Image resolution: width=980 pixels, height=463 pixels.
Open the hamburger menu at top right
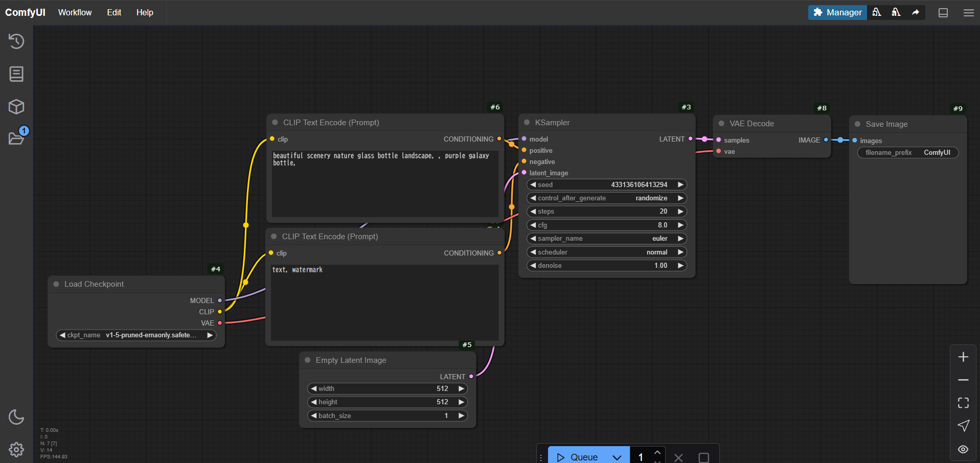point(968,13)
